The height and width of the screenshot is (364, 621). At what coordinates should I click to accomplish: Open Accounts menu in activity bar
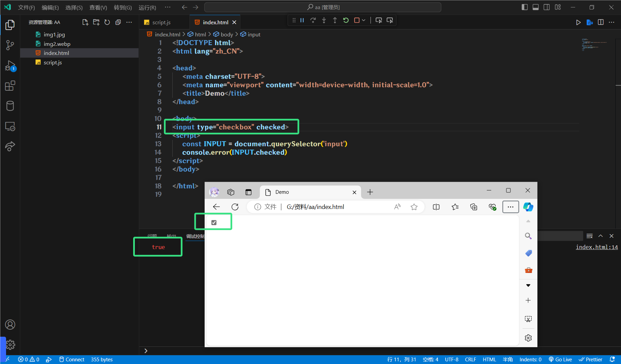coord(10,325)
